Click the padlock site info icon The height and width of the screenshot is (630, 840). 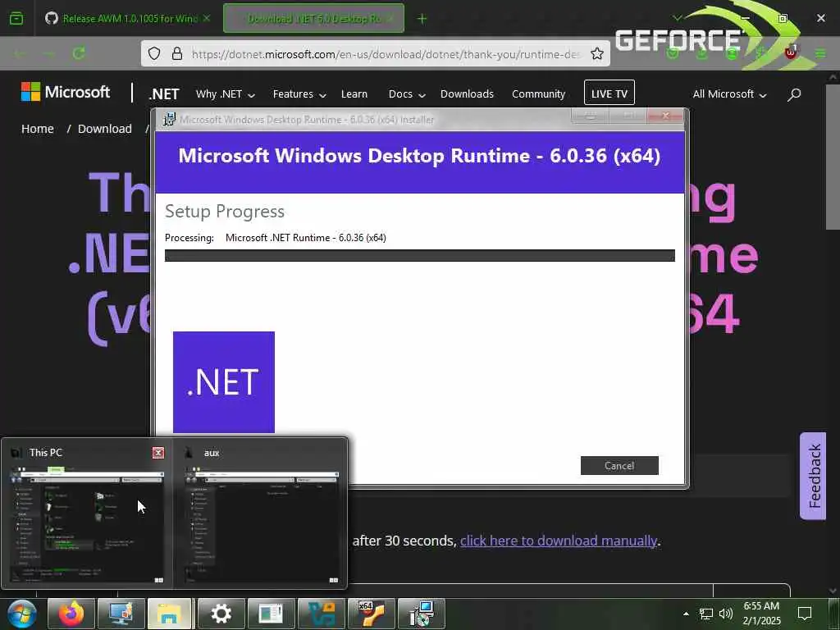pos(177,53)
